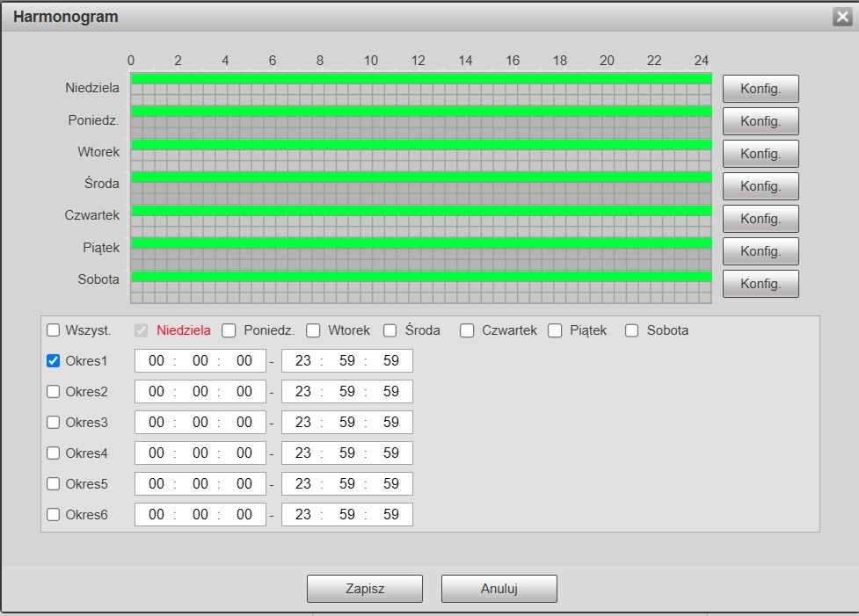The width and height of the screenshot is (859, 616).
Task: Close the Harmonogram dialog
Action: click(842, 17)
